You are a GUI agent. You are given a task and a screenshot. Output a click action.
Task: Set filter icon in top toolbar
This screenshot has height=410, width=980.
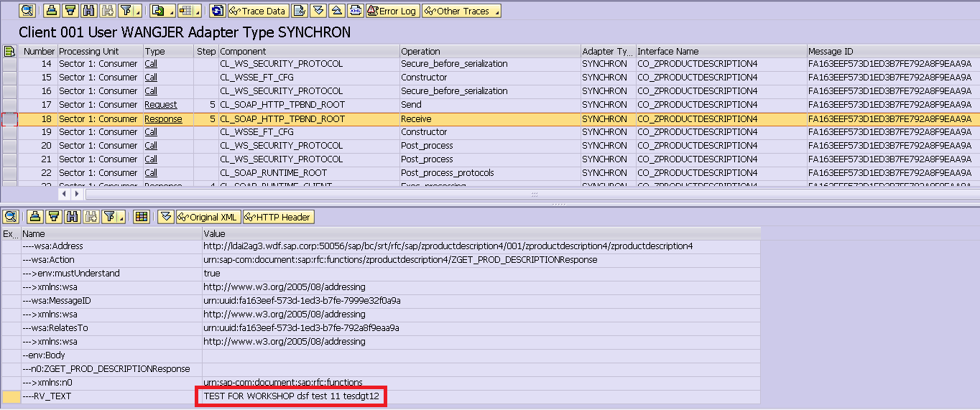(x=126, y=11)
